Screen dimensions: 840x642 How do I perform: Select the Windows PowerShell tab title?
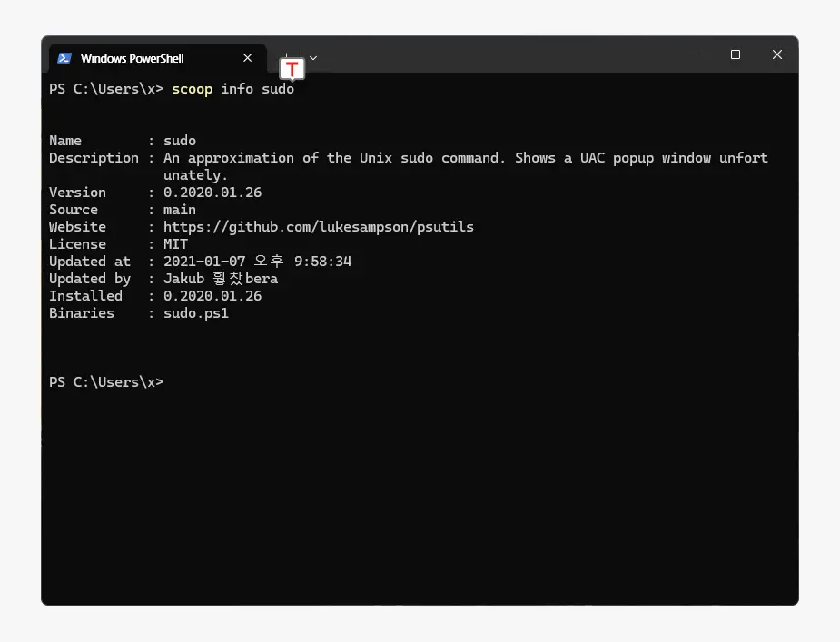[x=132, y=58]
